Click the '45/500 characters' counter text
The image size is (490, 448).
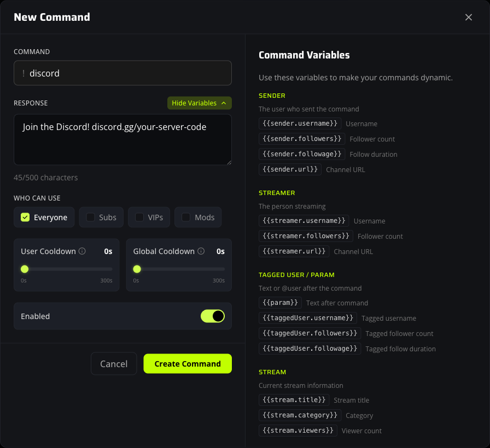(45, 178)
